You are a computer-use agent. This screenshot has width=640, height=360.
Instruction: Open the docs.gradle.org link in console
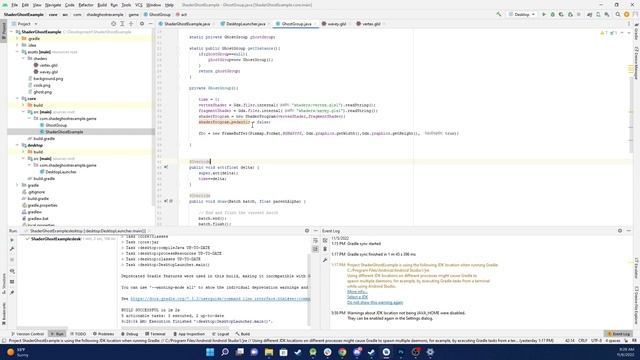point(220,299)
